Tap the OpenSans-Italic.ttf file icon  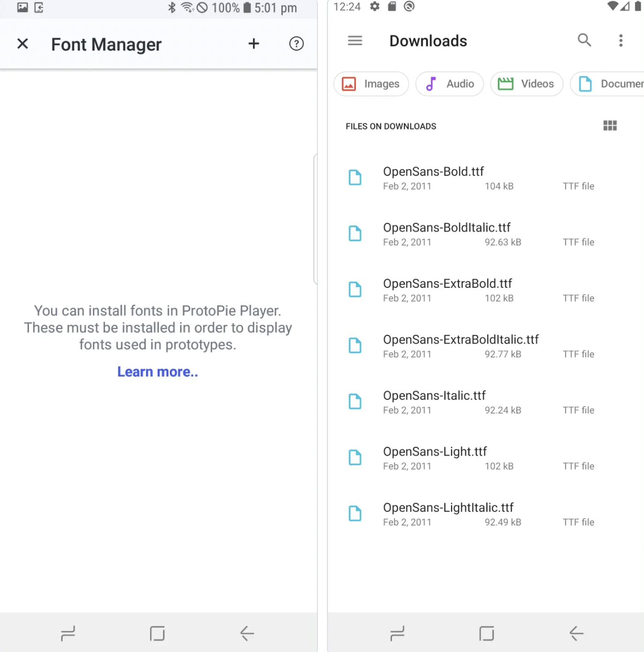coord(355,401)
